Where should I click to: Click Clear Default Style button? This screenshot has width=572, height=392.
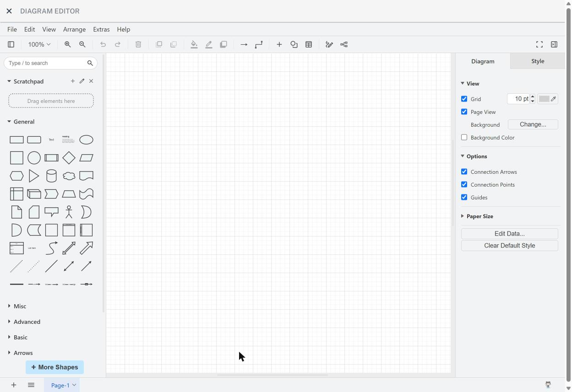(x=509, y=246)
